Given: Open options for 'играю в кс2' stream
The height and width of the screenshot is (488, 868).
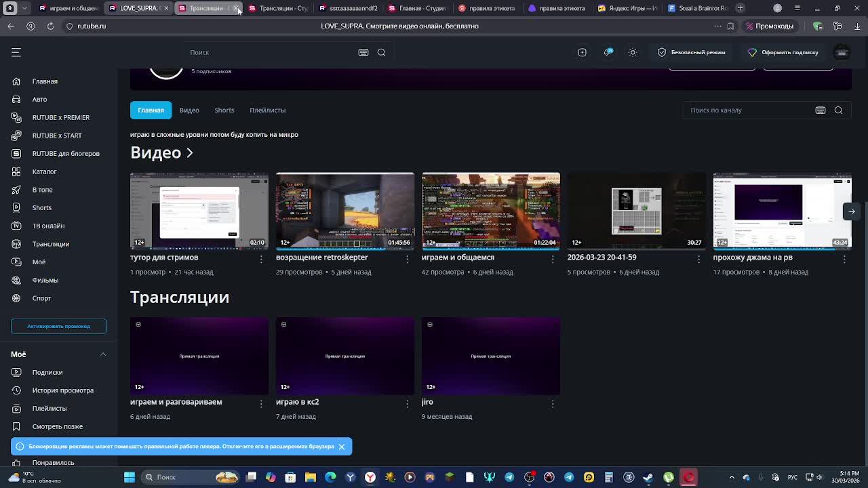Looking at the screenshot, I should tap(407, 403).
